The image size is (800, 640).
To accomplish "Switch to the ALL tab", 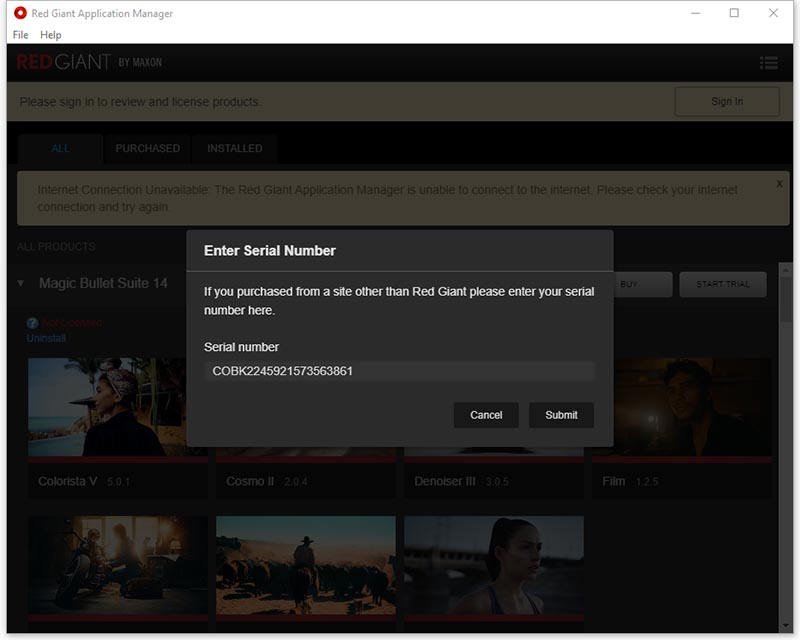I will pyautogui.click(x=60, y=149).
